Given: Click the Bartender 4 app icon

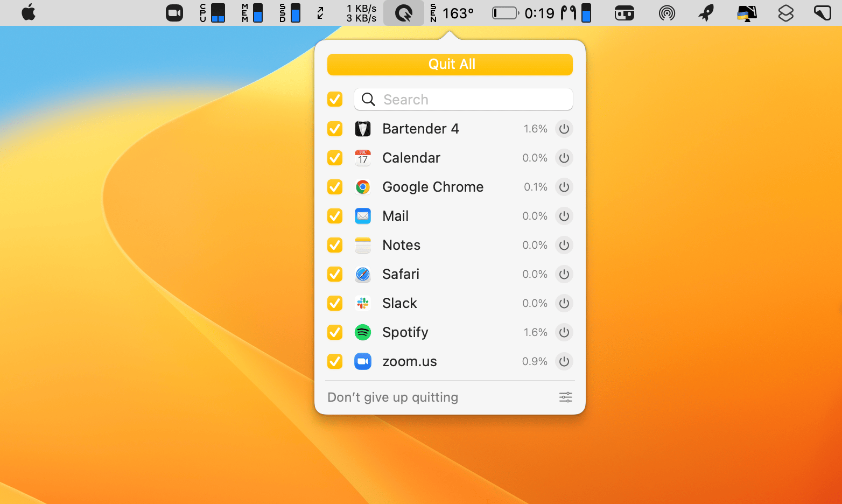Looking at the screenshot, I should (x=363, y=129).
